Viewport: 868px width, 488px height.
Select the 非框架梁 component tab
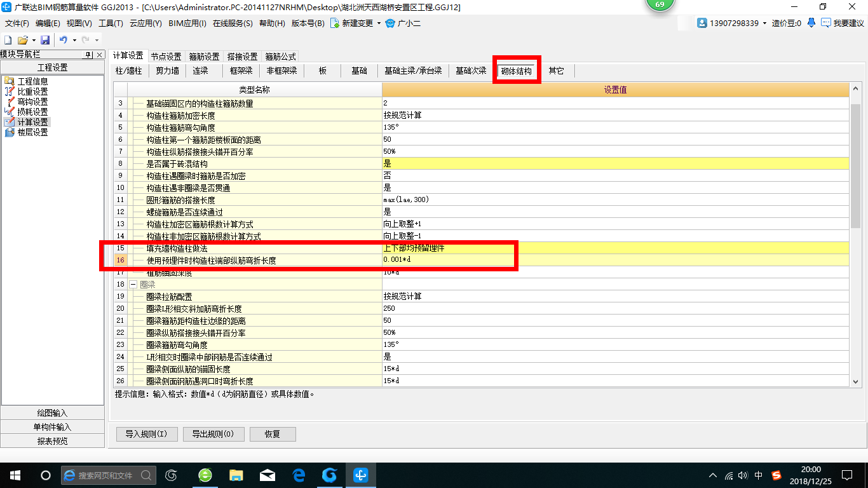click(282, 71)
